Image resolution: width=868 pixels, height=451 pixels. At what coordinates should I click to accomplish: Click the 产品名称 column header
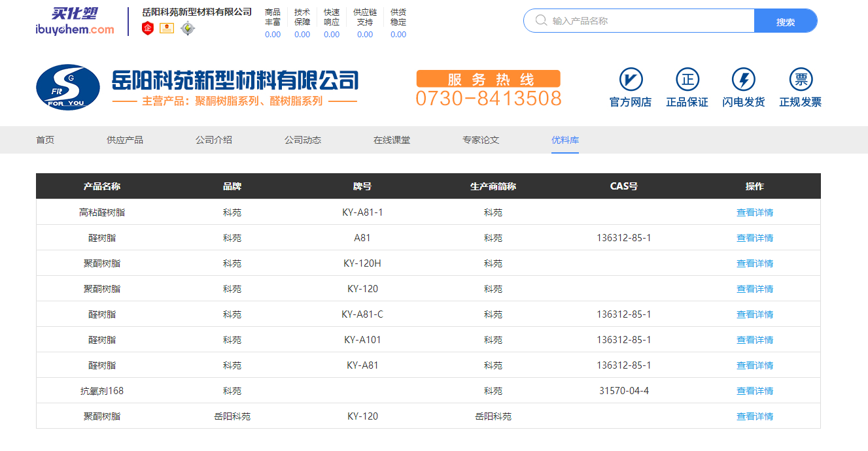click(102, 186)
